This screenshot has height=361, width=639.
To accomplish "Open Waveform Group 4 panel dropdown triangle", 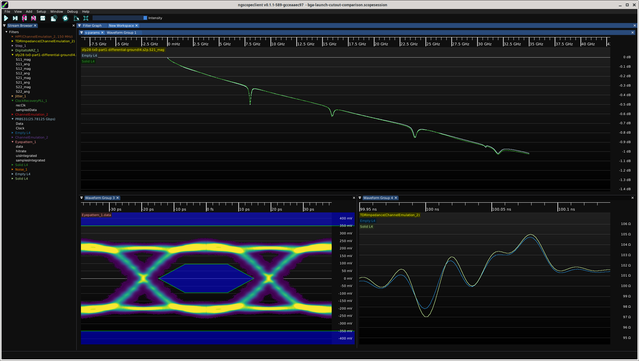I will [x=360, y=198].
